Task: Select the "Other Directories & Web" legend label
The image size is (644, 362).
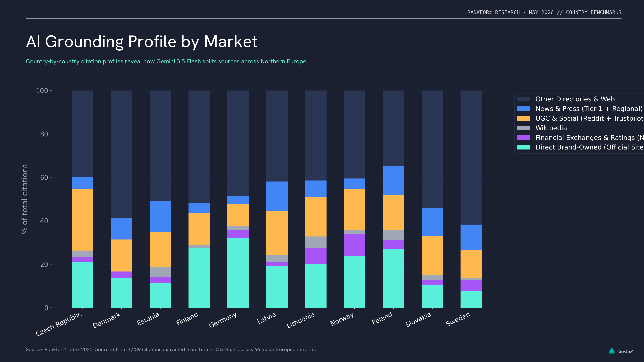Action: [575, 99]
